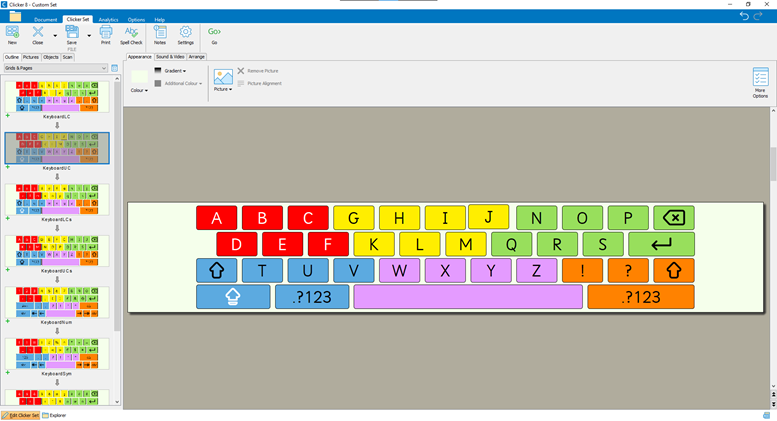Switch to the Analytics ribbon tab
Viewport: 777px width, 421px height.
tap(108, 19)
